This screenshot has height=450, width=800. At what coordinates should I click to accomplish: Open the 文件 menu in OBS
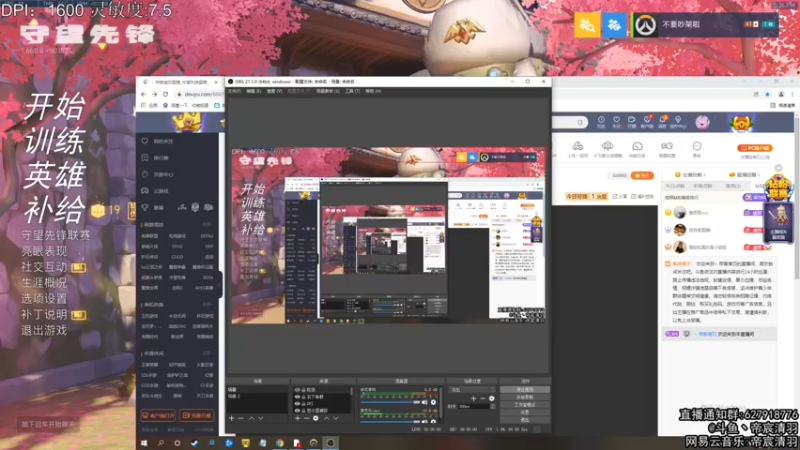[x=234, y=91]
